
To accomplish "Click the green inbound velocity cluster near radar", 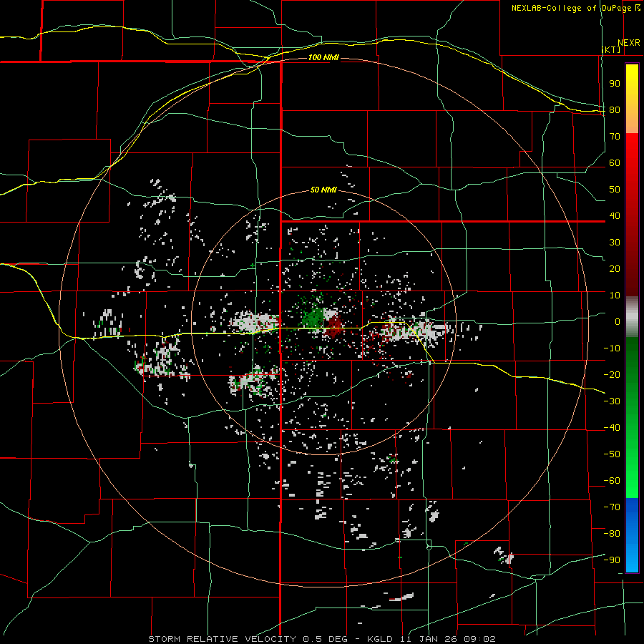I will [314, 318].
